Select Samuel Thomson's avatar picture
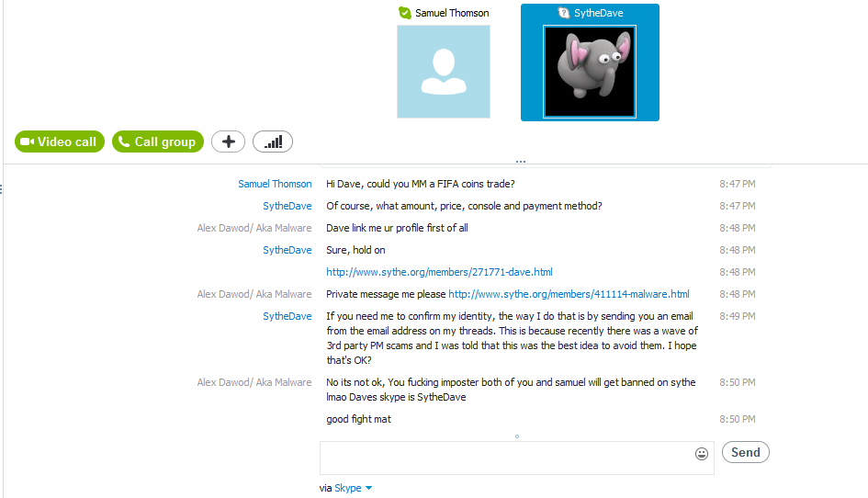 point(444,72)
